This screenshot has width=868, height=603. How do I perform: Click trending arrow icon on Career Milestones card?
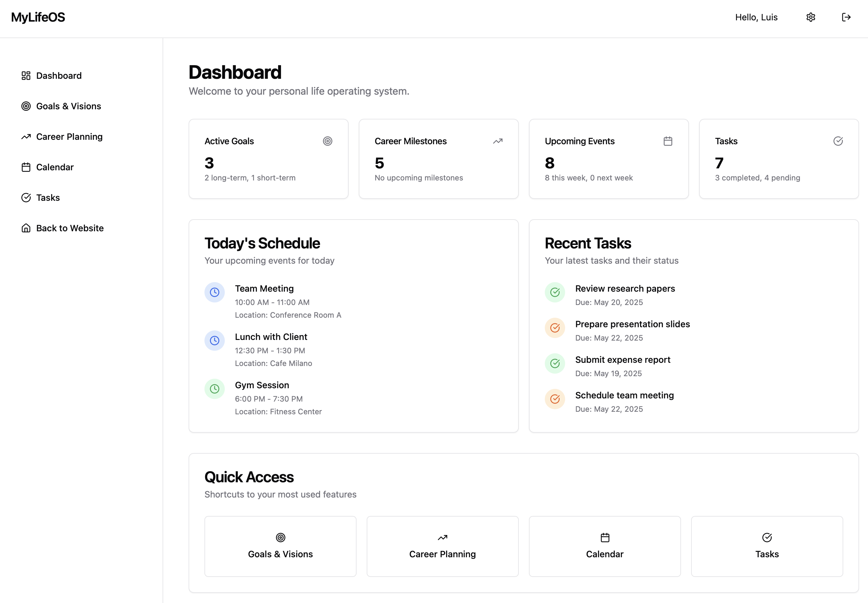(x=497, y=141)
